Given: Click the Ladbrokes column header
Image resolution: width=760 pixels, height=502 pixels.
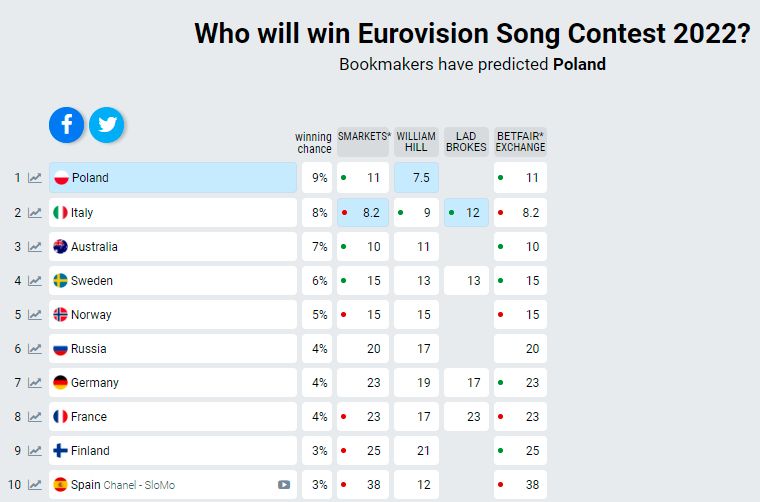Looking at the screenshot, I should point(466,141).
